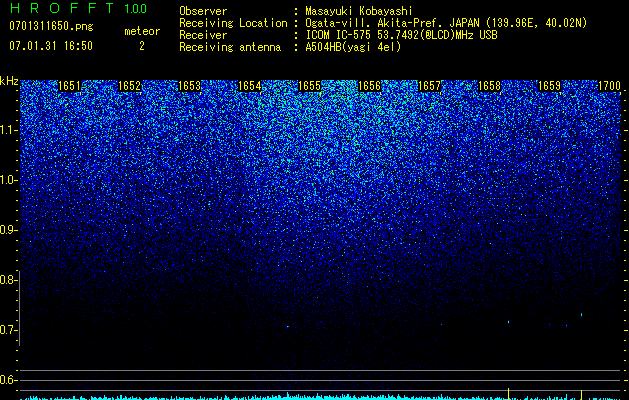Click the 1.0 kHz frequency label
The image size is (629, 400).
point(7,180)
